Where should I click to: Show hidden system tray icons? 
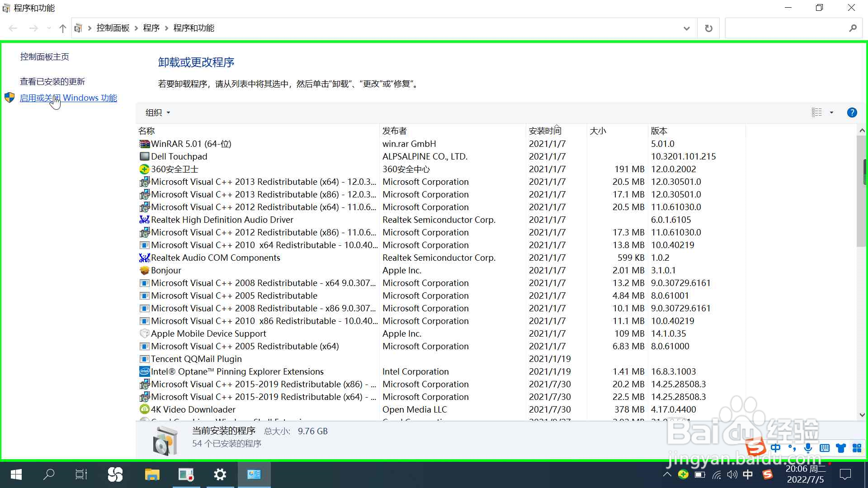click(x=667, y=474)
